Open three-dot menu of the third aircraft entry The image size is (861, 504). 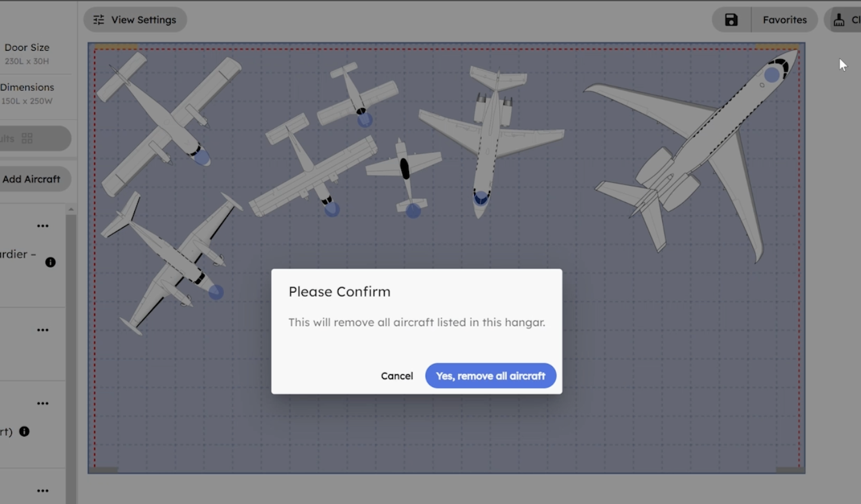(x=42, y=403)
